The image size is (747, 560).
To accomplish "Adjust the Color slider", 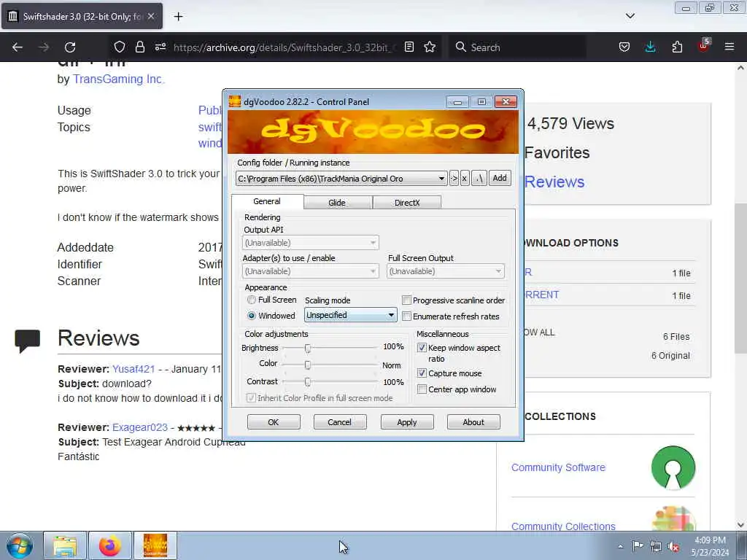I will (x=308, y=365).
